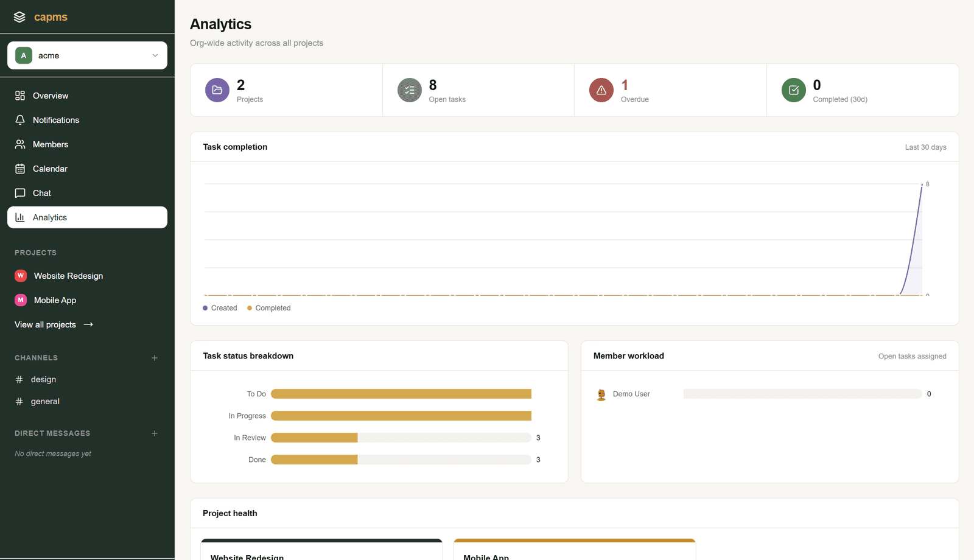
Task: Open the design channel
Action: point(87,379)
